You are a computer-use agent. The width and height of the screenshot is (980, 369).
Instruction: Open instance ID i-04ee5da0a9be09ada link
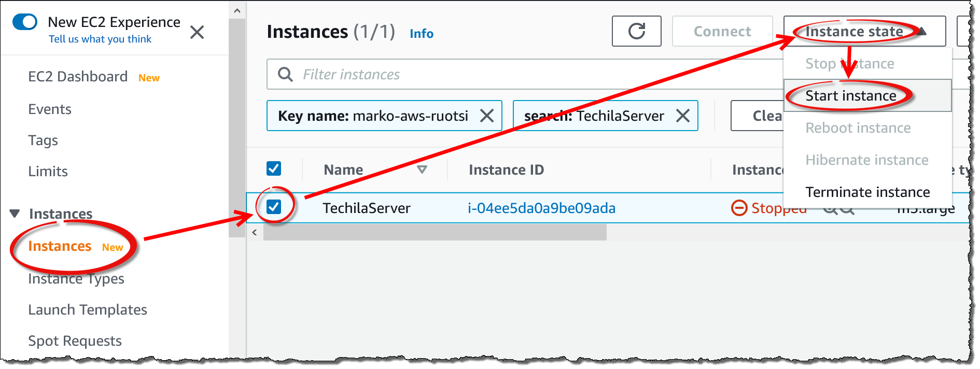tap(541, 208)
